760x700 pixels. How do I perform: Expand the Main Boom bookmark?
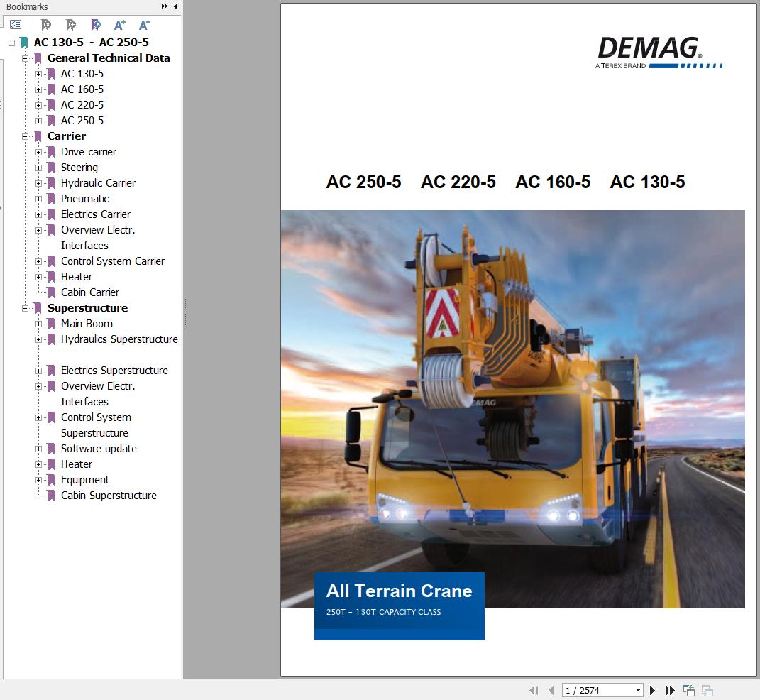coord(39,324)
